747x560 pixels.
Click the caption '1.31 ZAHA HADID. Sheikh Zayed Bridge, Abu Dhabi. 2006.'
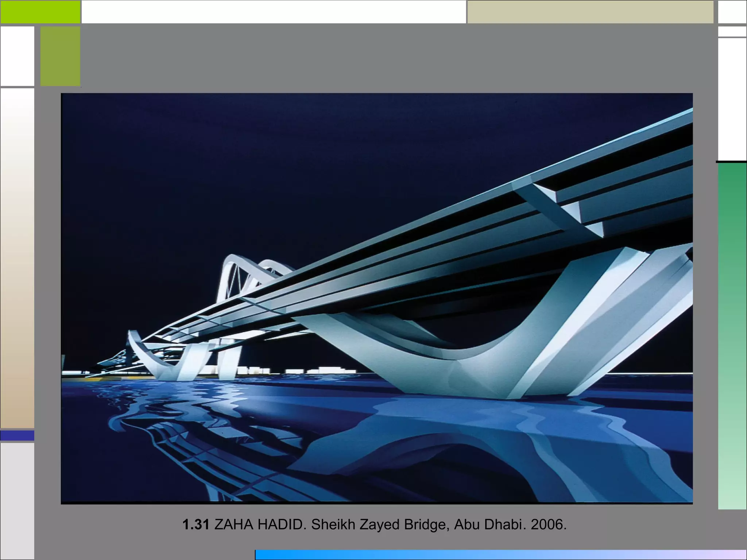tap(374, 525)
